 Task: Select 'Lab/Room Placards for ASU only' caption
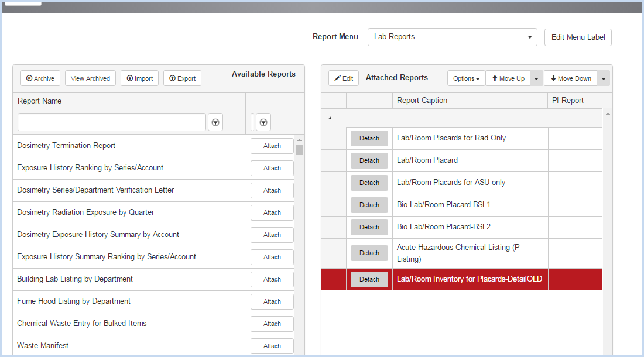451,182
